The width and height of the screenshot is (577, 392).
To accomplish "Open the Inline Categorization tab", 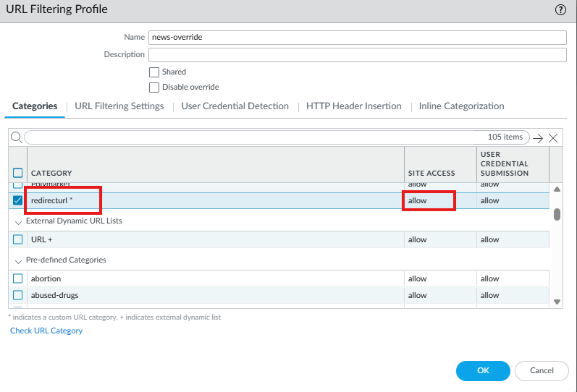I will pyautogui.click(x=461, y=106).
